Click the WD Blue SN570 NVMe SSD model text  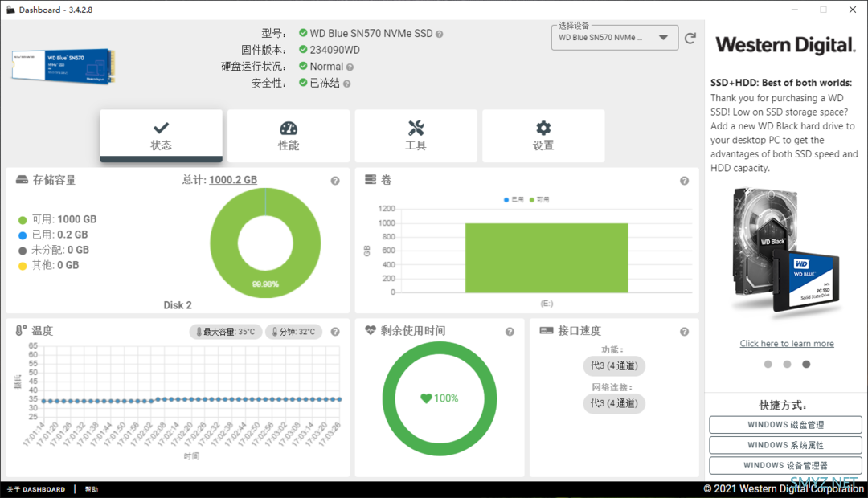pos(371,33)
